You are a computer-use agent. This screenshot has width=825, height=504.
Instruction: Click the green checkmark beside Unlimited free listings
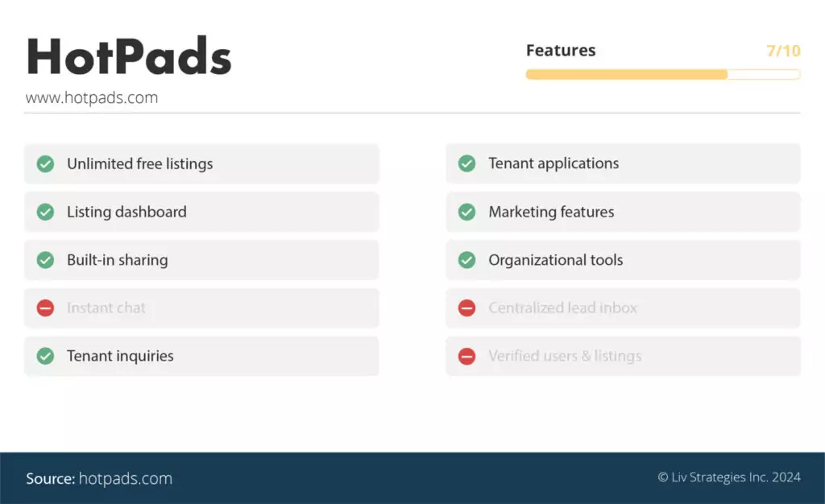click(x=46, y=163)
